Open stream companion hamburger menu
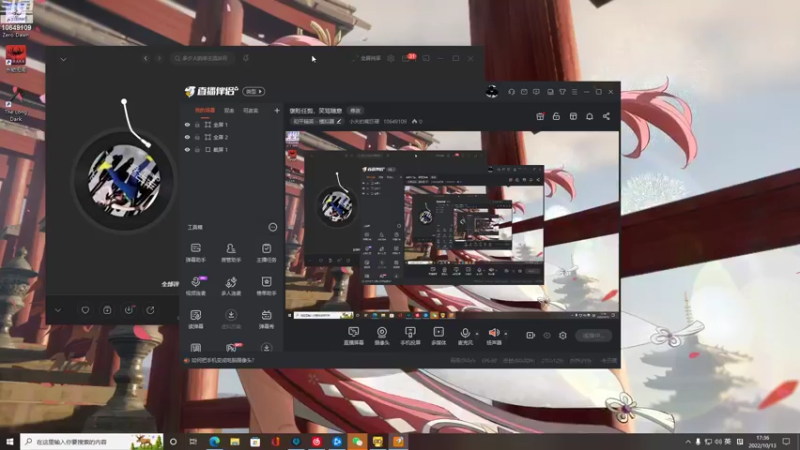The height and width of the screenshot is (450, 800). click(574, 92)
